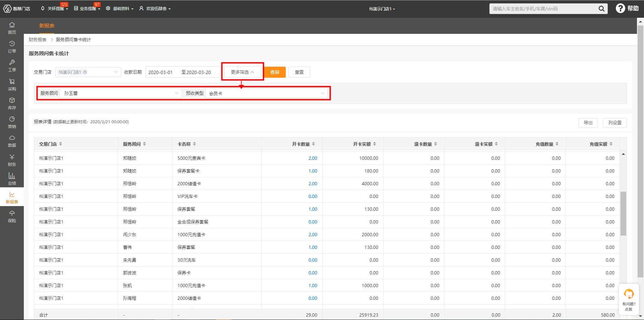Open the 财务 finance sidebar icon
This screenshot has width=644, height=320.
(12, 160)
